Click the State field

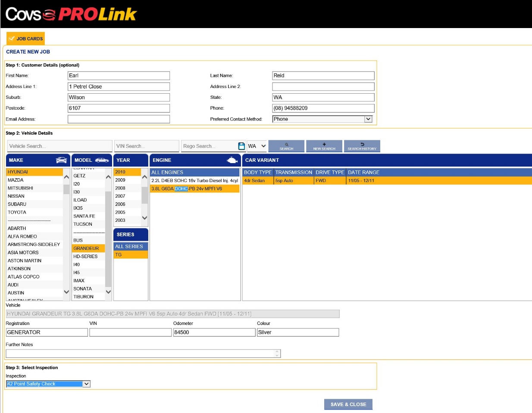click(323, 98)
